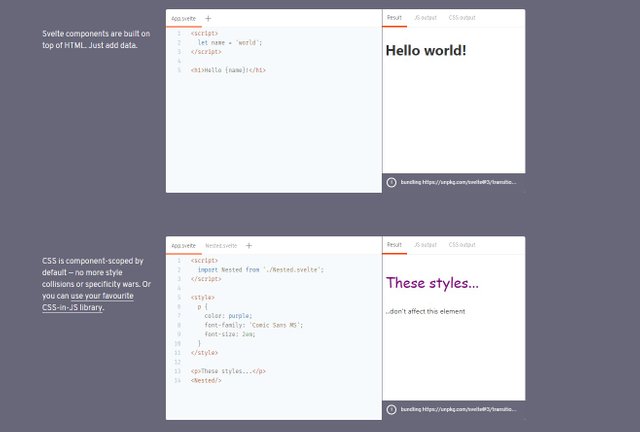Screen dimensions: 640x432
Task: Click code line '<h1>Hello {name}!</h1>'
Action: click(x=228, y=70)
